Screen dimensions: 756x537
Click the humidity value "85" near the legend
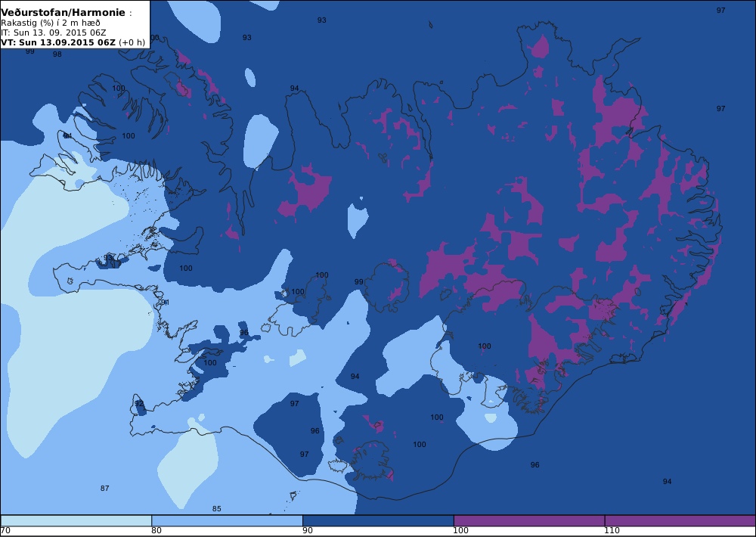click(x=216, y=508)
